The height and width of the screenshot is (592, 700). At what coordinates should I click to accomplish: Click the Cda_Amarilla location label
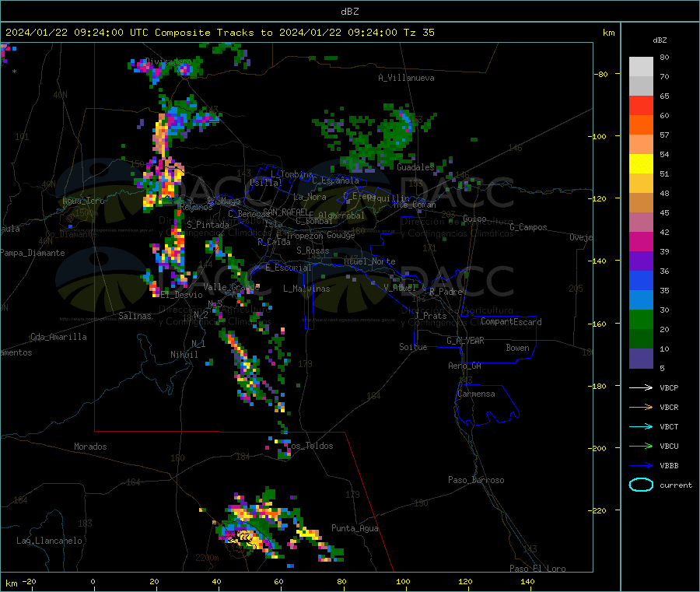[x=58, y=337]
